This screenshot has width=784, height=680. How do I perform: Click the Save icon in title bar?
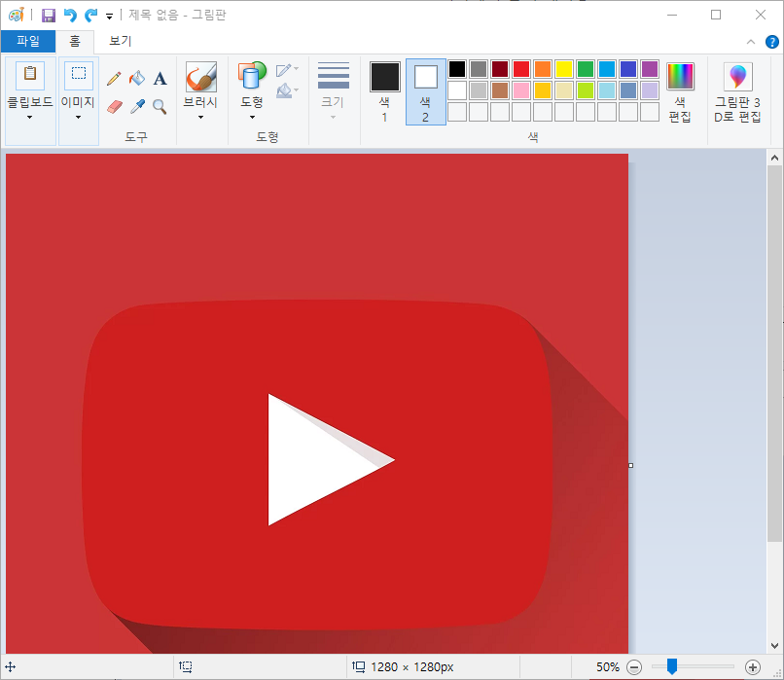tap(48, 15)
